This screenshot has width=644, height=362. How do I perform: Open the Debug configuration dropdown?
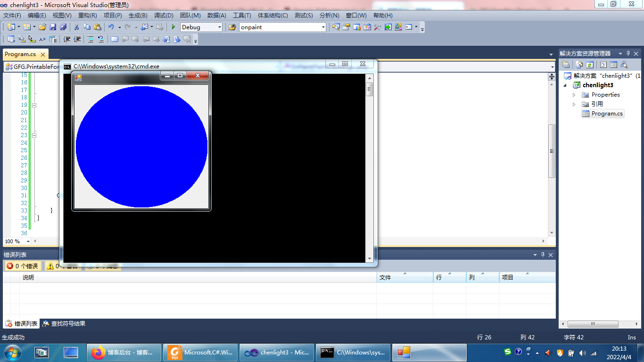click(x=220, y=27)
